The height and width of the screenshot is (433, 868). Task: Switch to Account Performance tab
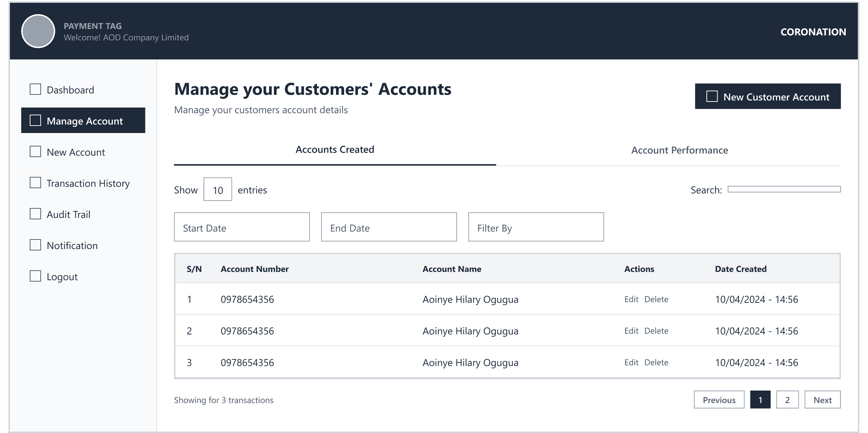tap(679, 150)
